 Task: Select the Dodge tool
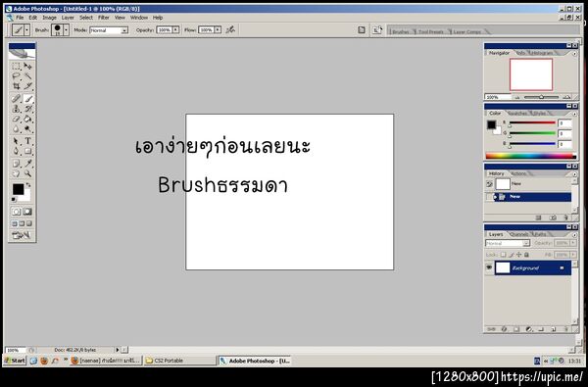coord(27,129)
